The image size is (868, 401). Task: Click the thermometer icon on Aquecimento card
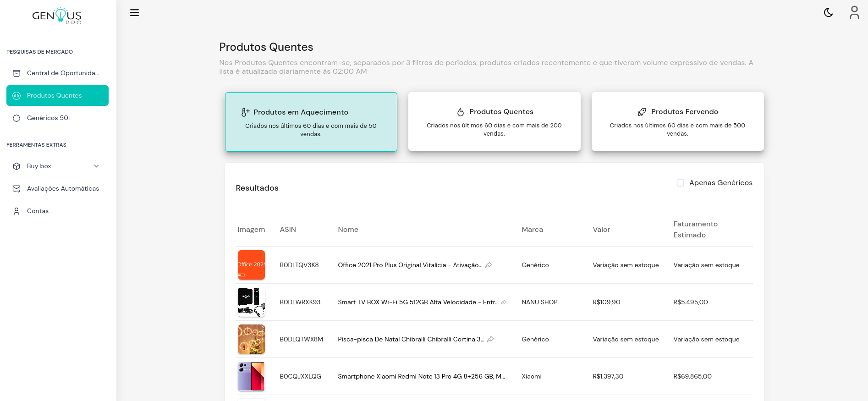coord(246,112)
